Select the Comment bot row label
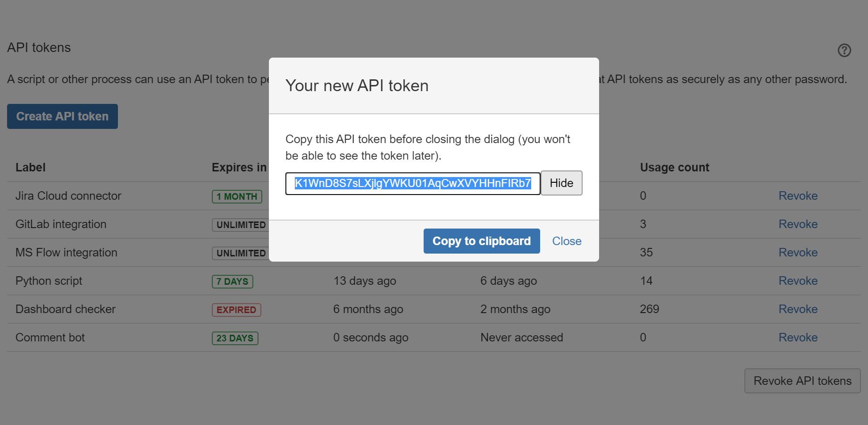The image size is (868, 425). (x=50, y=337)
